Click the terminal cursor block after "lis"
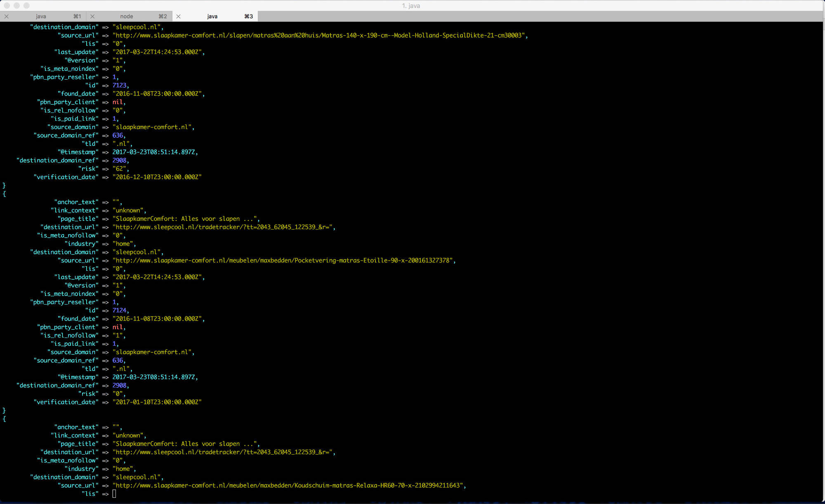Viewport: 825px width, 504px height. tap(114, 494)
